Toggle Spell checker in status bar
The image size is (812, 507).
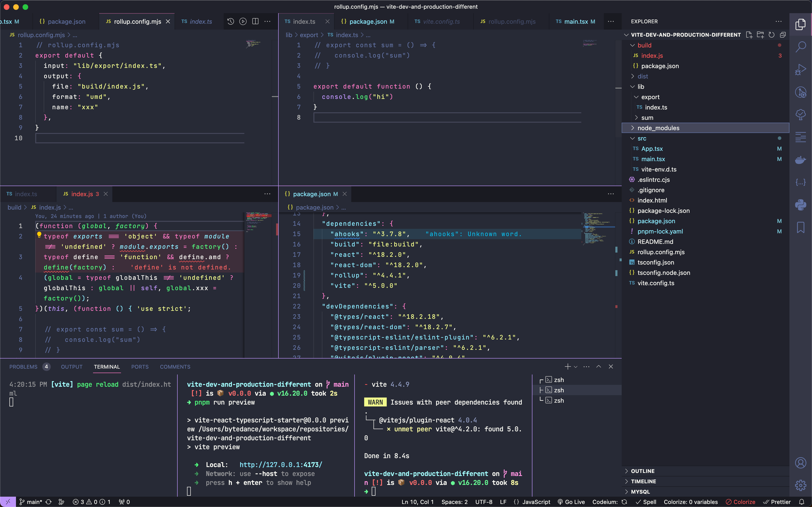click(646, 502)
